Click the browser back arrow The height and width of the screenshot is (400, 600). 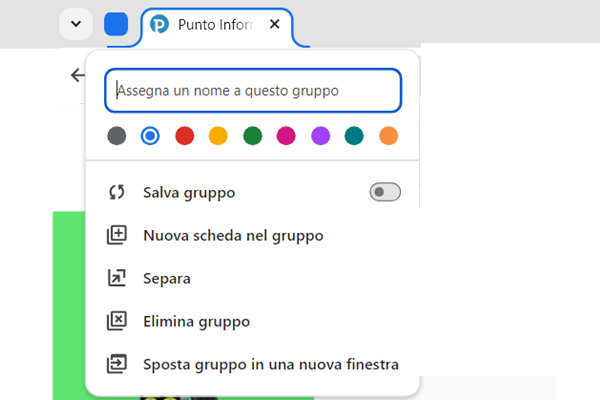pos(78,75)
